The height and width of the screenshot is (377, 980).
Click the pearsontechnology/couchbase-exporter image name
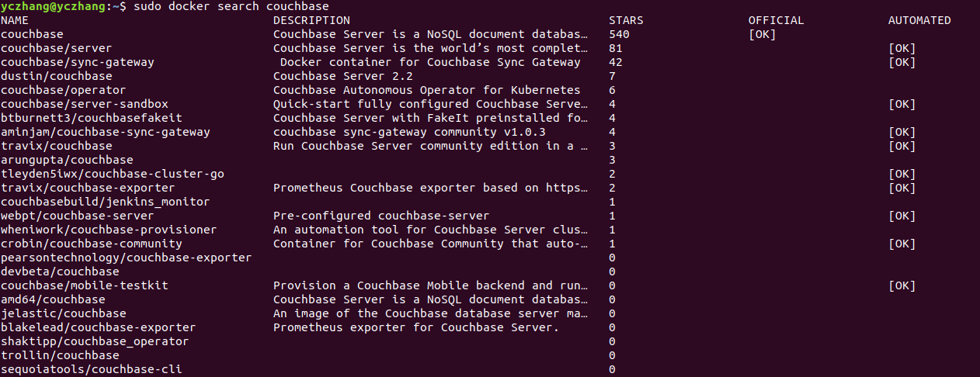[x=127, y=258]
